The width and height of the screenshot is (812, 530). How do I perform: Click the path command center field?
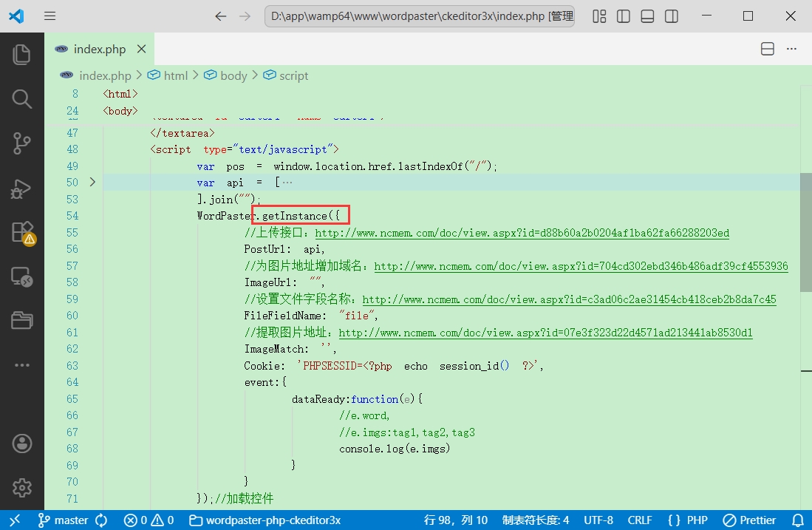coord(420,16)
